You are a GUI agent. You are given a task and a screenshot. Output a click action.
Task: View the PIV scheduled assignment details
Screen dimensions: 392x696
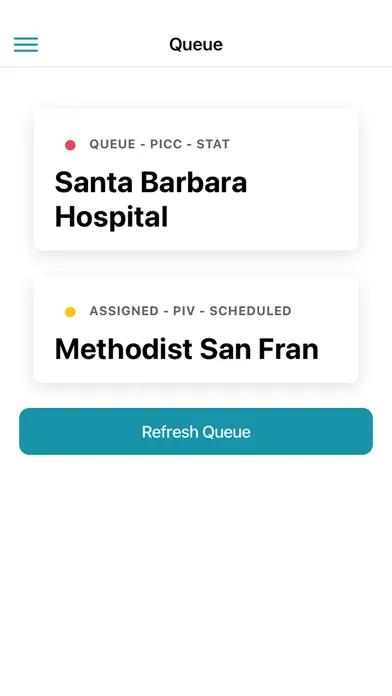tap(196, 329)
